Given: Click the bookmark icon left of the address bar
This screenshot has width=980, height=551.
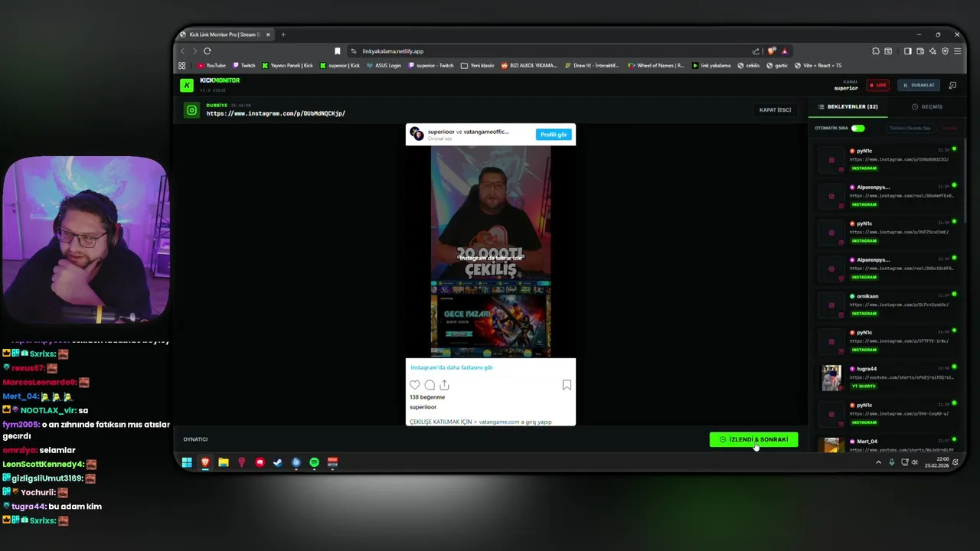Looking at the screenshot, I should pyautogui.click(x=337, y=51).
